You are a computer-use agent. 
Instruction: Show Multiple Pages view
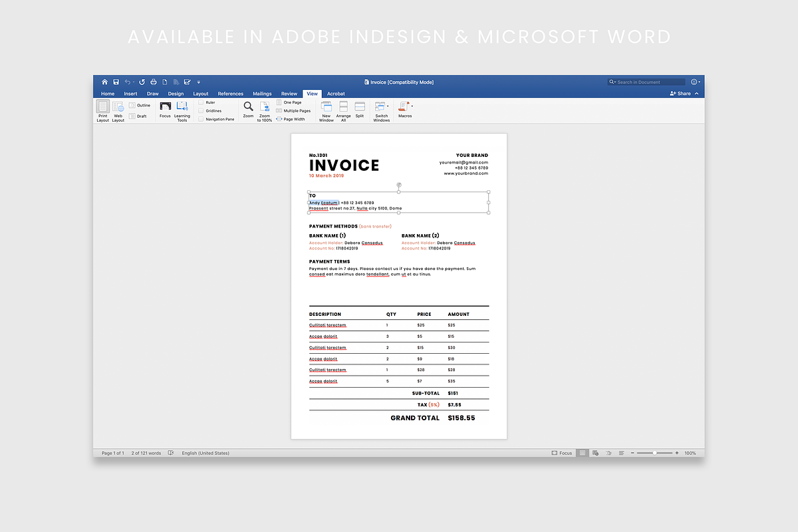point(293,111)
